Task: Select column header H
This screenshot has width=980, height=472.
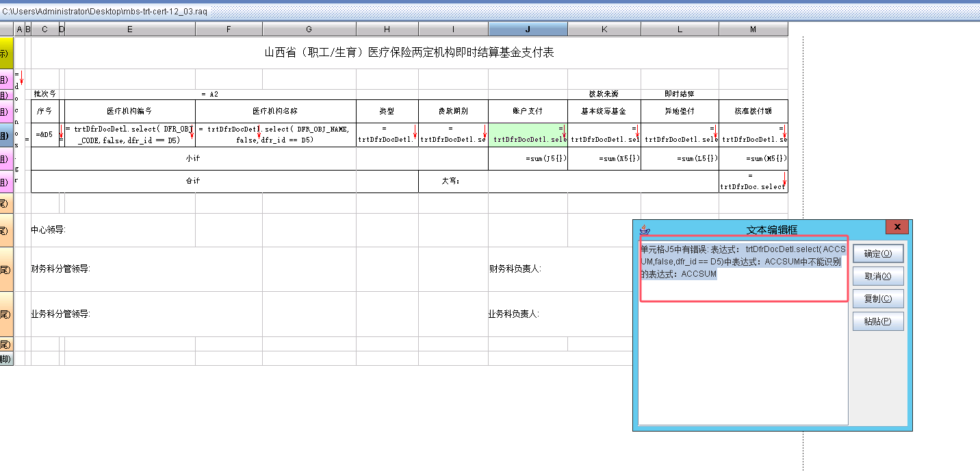Action: pyautogui.click(x=387, y=29)
